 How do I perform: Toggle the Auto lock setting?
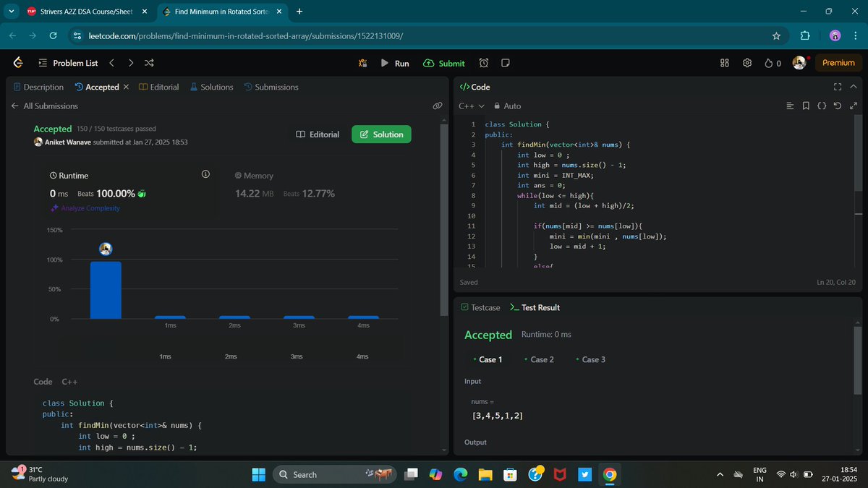coord(507,106)
